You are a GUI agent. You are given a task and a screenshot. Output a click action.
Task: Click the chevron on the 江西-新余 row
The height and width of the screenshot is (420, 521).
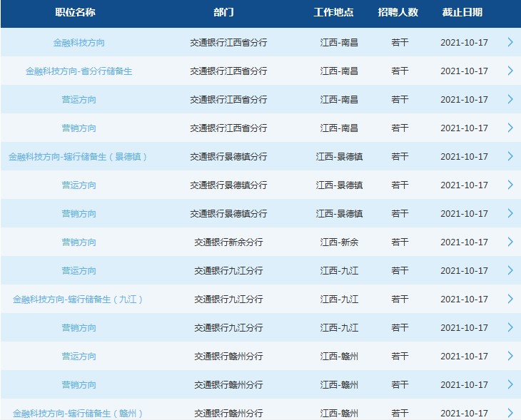(510, 242)
